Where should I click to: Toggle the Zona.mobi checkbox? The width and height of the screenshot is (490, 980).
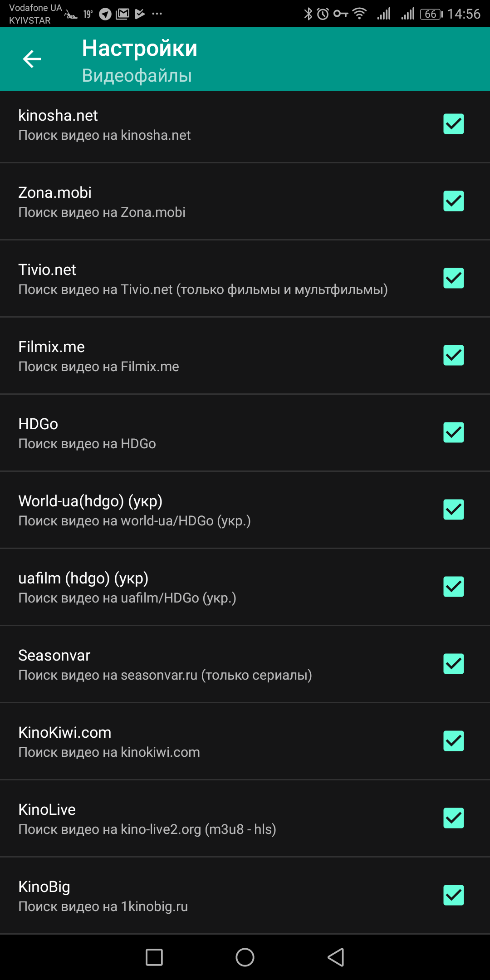point(454,201)
